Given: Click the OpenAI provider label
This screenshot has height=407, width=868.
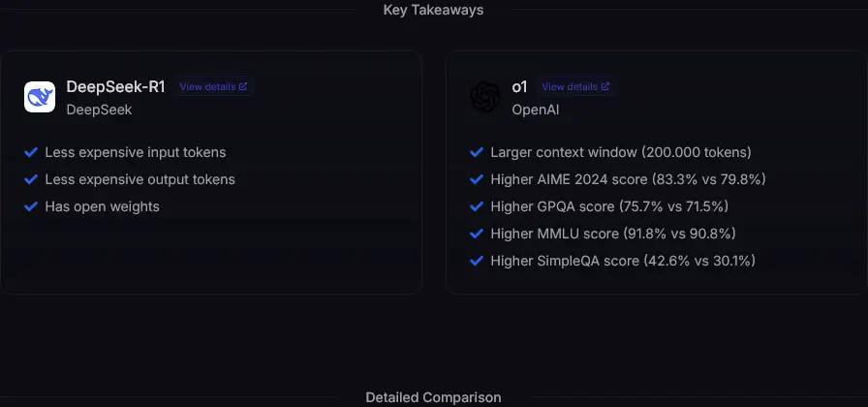Looking at the screenshot, I should (536, 110).
